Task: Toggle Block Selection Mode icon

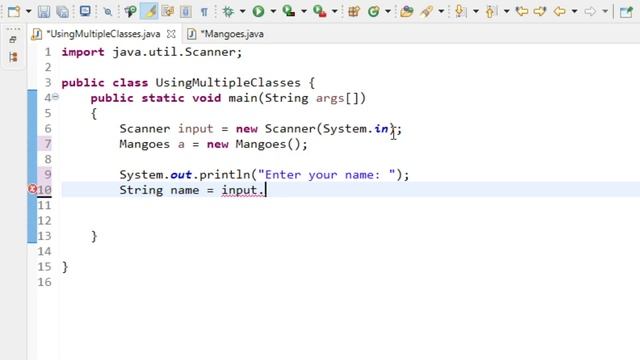Action: (186, 11)
